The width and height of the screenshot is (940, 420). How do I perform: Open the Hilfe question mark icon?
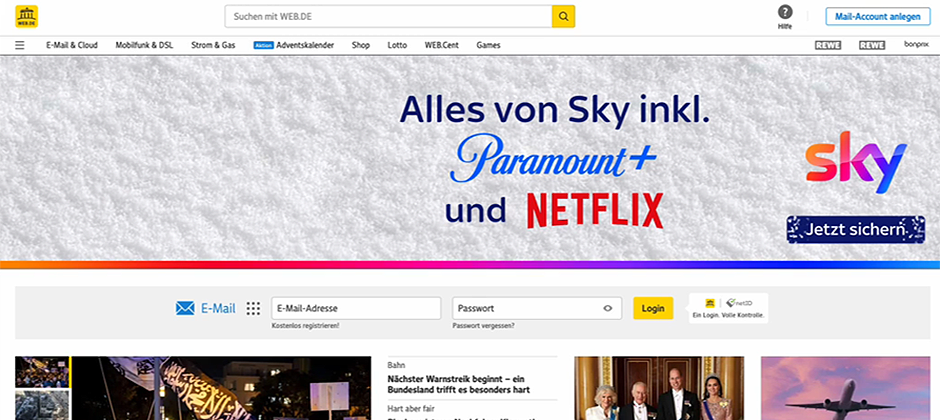[785, 12]
